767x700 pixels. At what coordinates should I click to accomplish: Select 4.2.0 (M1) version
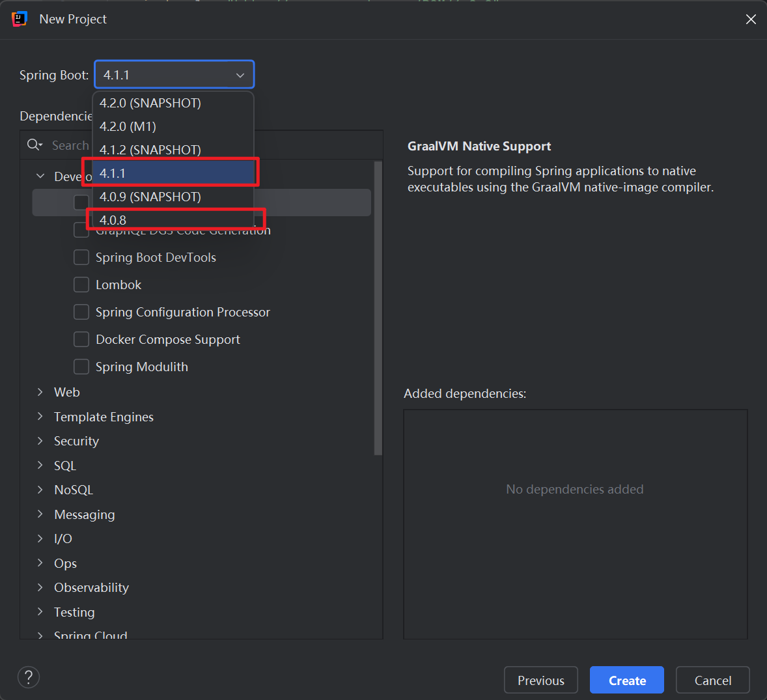(x=173, y=127)
